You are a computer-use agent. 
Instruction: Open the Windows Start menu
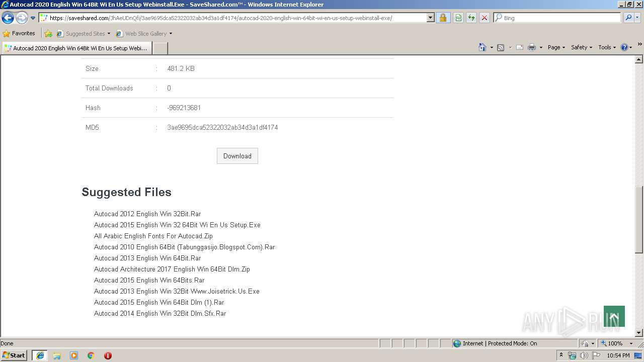point(14,355)
